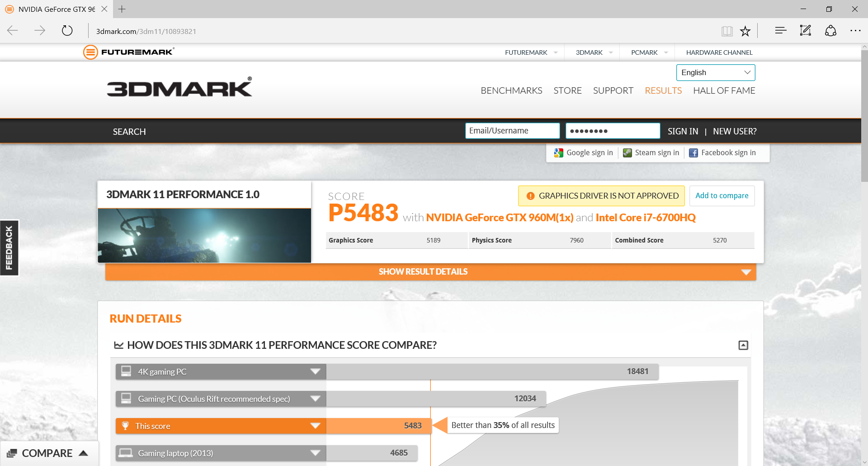Expand the 3DMARK top menu

611,52
